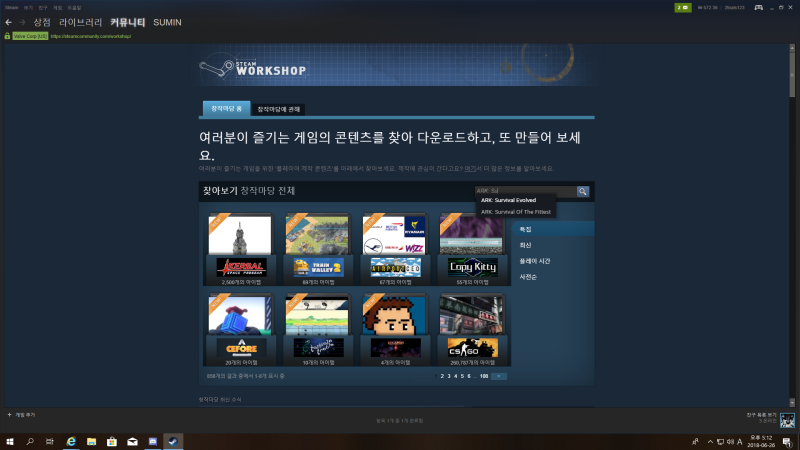Click the next page arrow button
800x450 pixels.
tap(498, 376)
